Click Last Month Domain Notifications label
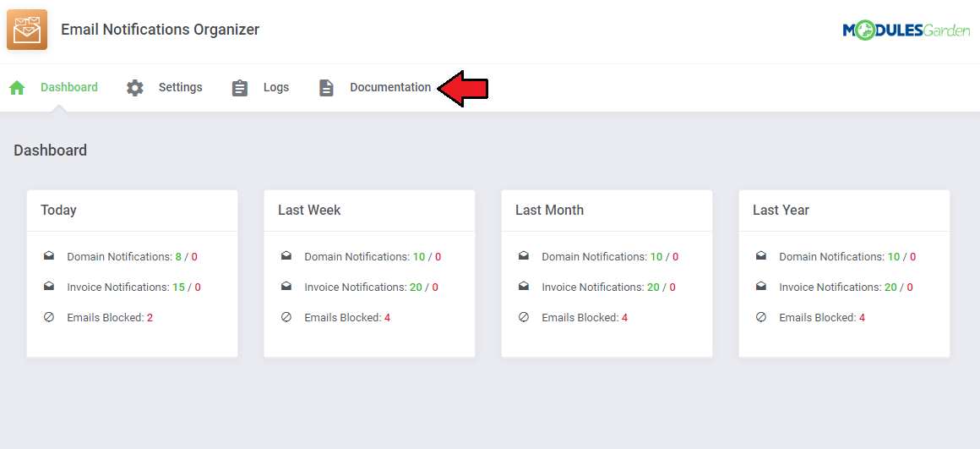Image resolution: width=980 pixels, height=449 pixels. point(595,256)
